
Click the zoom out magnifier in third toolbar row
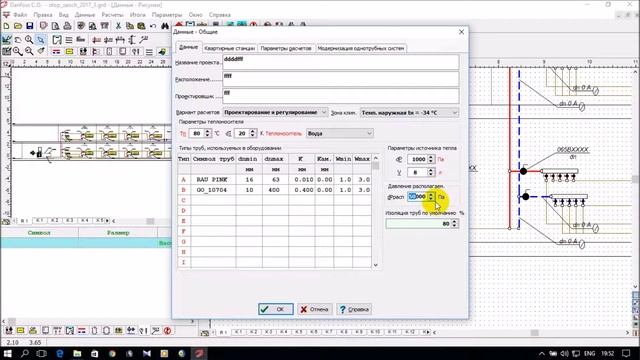[x=29, y=51]
